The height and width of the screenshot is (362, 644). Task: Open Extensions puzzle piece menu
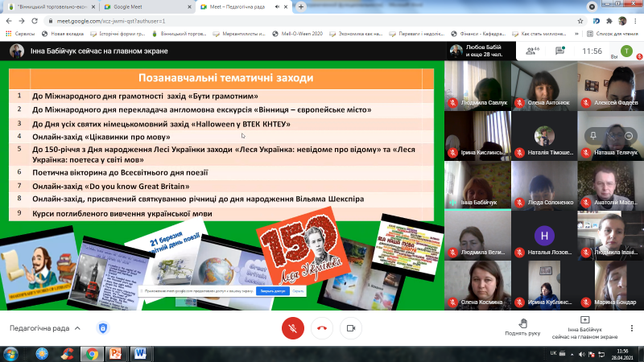pyautogui.click(x=609, y=21)
